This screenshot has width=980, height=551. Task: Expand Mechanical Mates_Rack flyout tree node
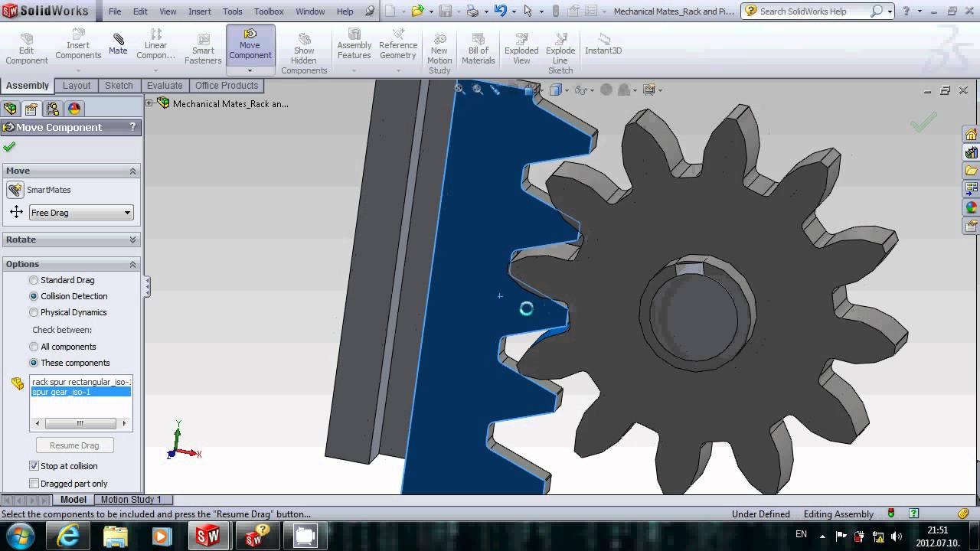(x=150, y=103)
